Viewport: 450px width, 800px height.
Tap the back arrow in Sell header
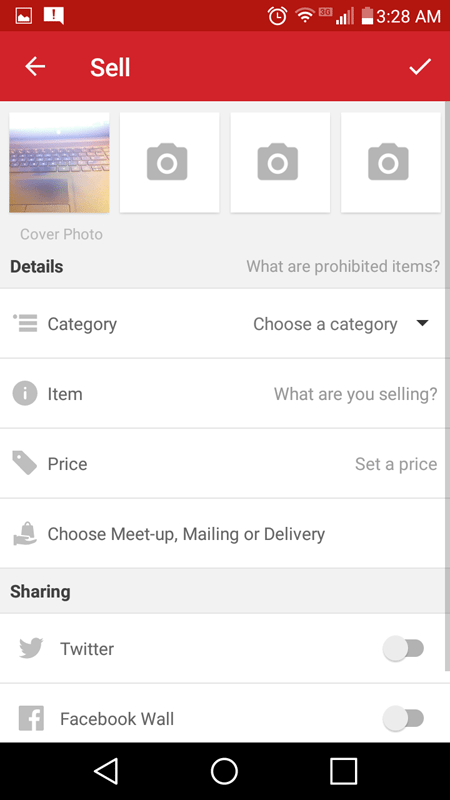35,66
